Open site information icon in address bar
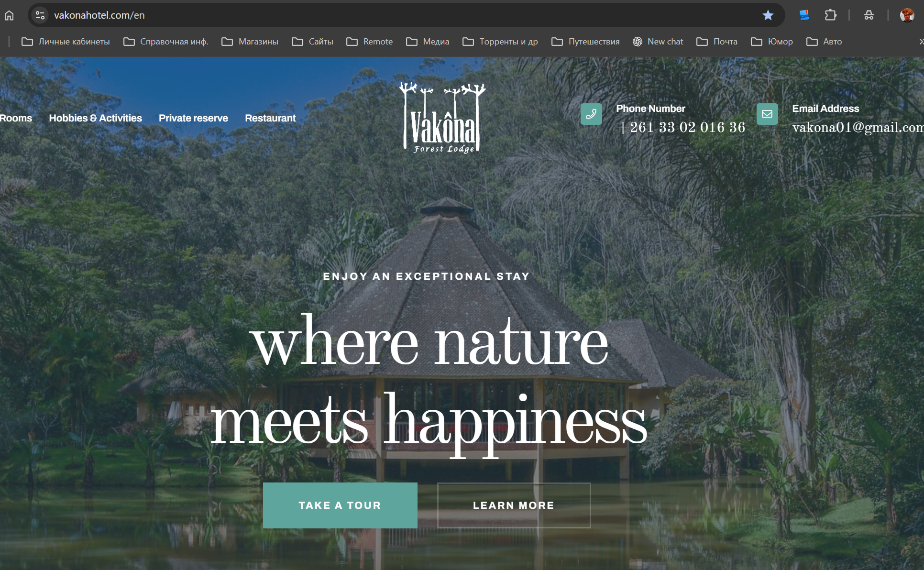Image resolution: width=924 pixels, height=570 pixels. [40, 15]
